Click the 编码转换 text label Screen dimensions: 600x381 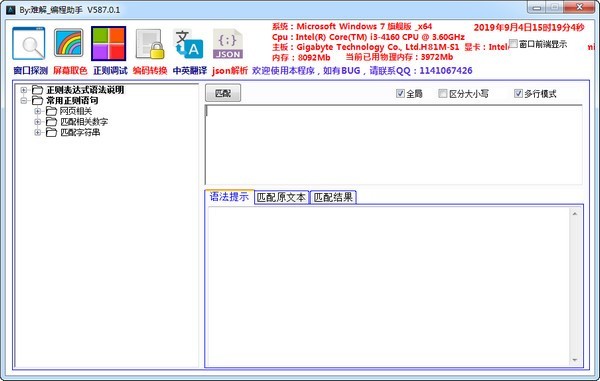(x=150, y=71)
